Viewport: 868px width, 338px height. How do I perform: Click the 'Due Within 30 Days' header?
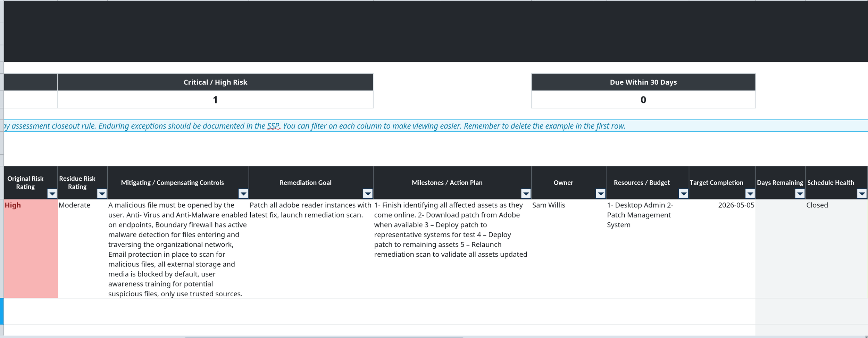click(x=643, y=82)
